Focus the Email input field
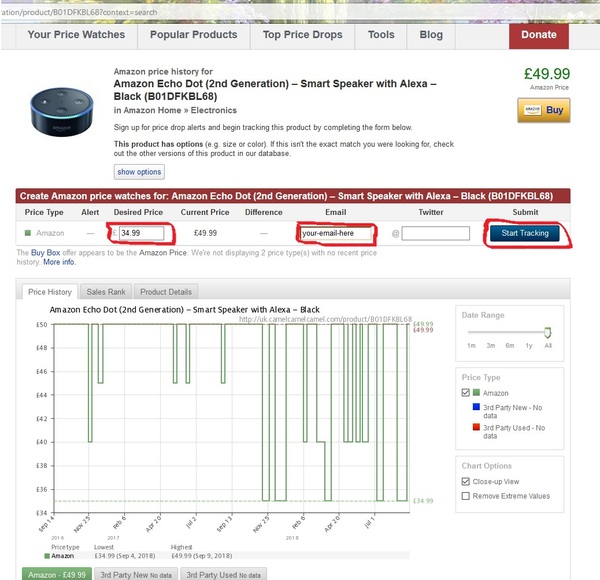 coord(336,233)
